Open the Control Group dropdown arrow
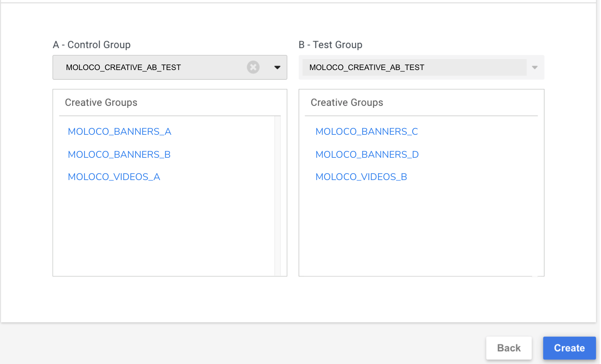 277,67
